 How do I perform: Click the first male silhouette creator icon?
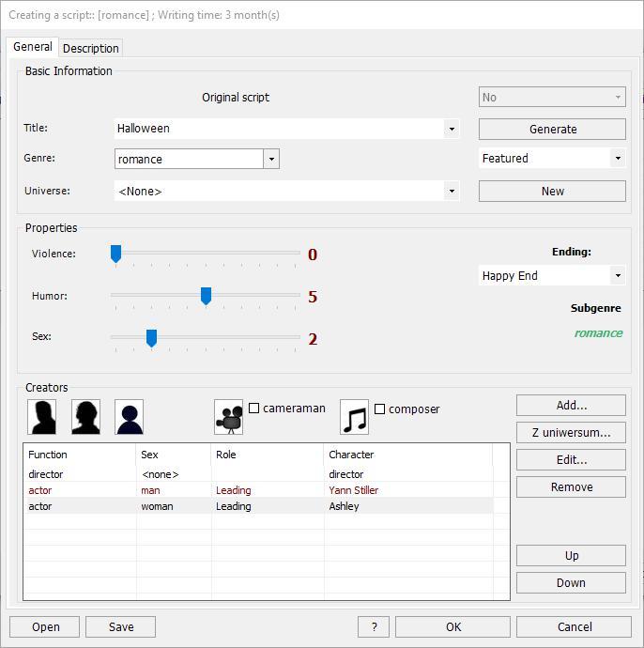tap(41, 417)
